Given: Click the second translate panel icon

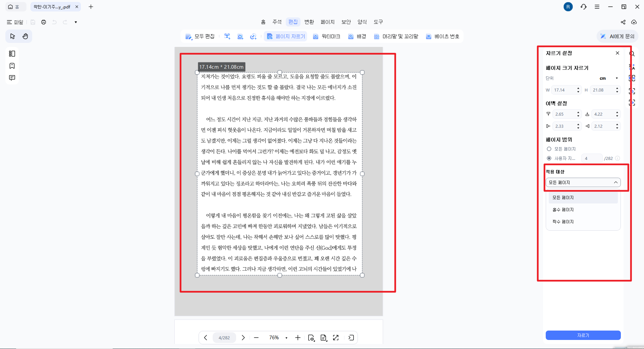Looking at the screenshot, I should [632, 78].
